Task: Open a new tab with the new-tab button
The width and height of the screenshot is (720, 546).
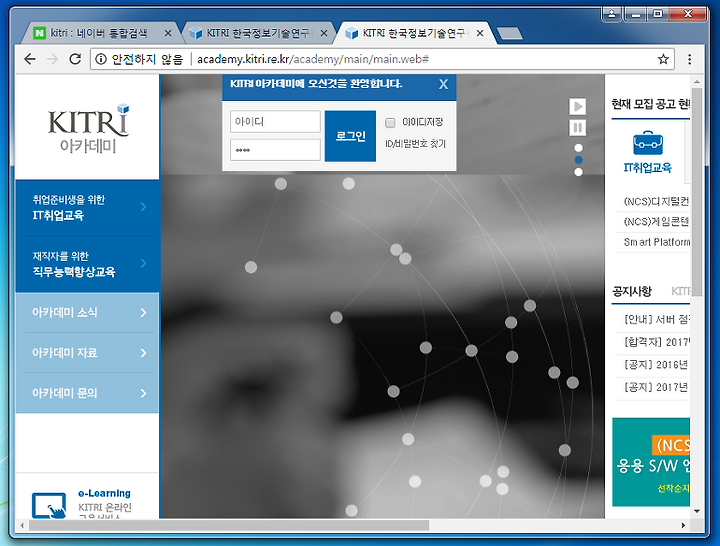Action: 510,33
